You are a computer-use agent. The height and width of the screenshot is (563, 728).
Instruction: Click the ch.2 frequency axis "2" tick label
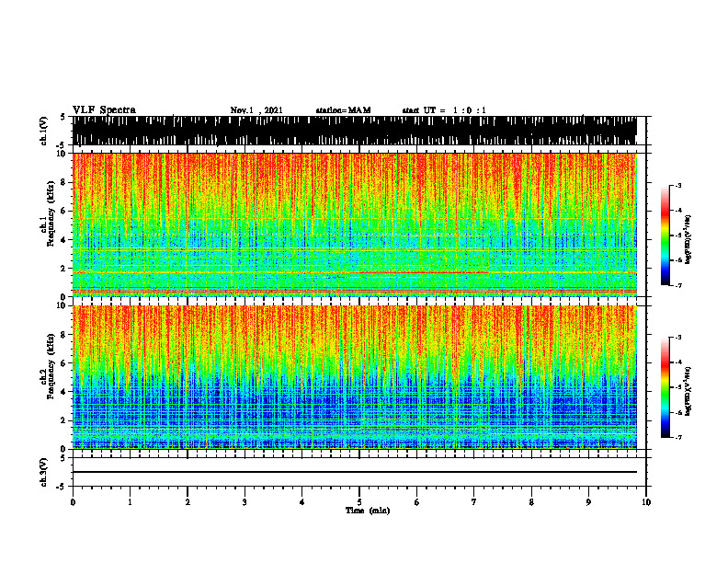(64, 420)
